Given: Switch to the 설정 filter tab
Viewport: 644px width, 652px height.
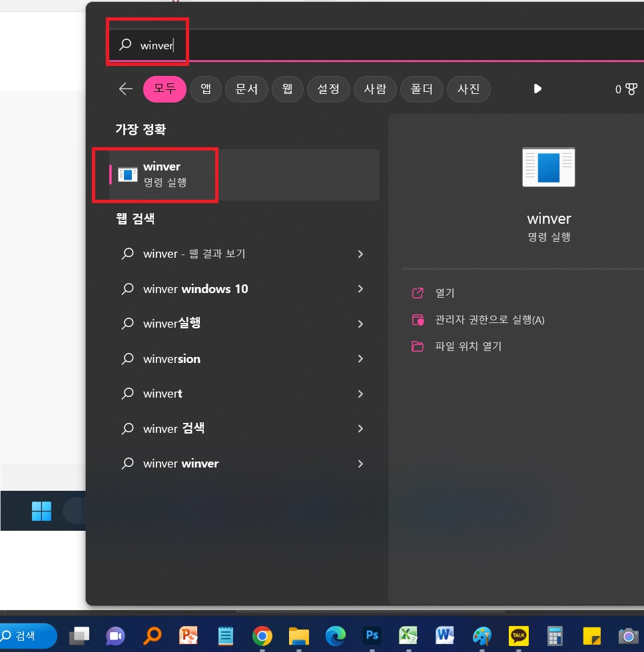Looking at the screenshot, I should click(x=328, y=89).
